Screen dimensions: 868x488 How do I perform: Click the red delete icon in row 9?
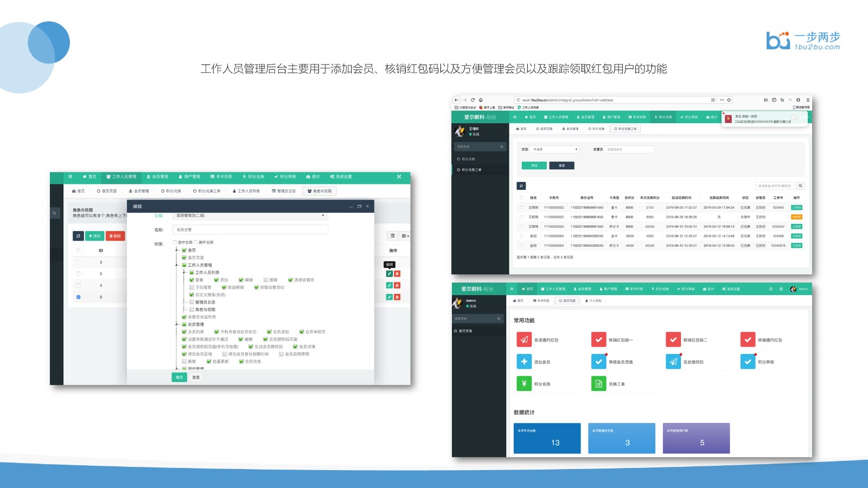(397, 297)
